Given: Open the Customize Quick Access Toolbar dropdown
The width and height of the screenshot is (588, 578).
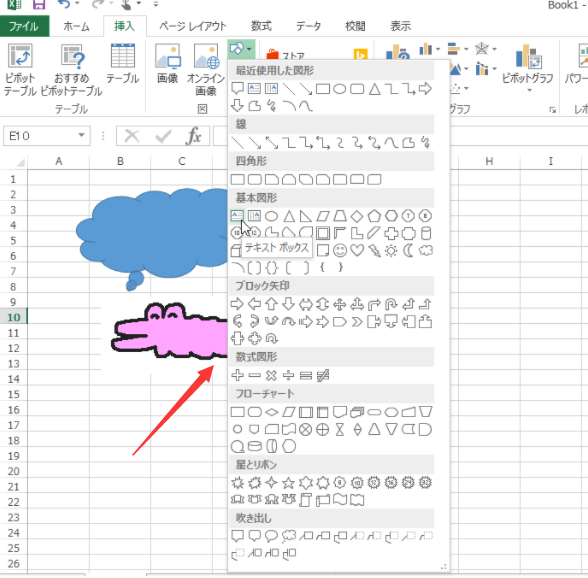Looking at the screenshot, I should click(156, 4).
